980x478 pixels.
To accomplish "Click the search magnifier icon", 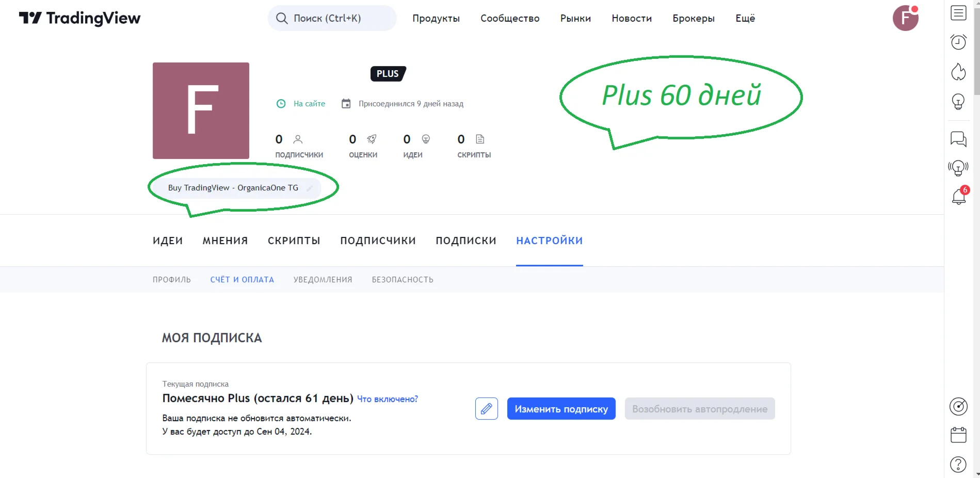I will coord(282,19).
